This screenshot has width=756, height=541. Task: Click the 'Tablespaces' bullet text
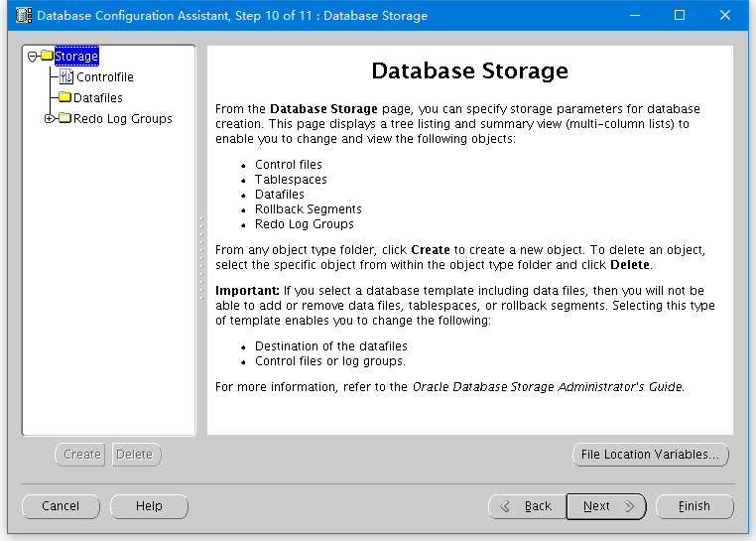point(291,179)
